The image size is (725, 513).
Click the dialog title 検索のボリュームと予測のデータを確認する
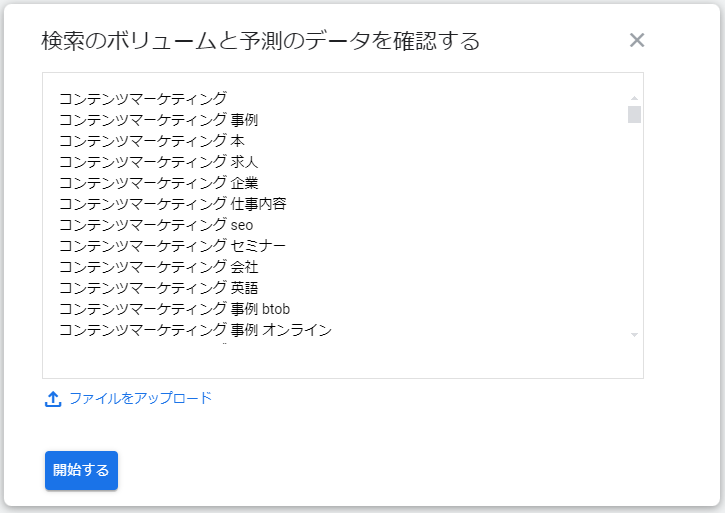260,41
